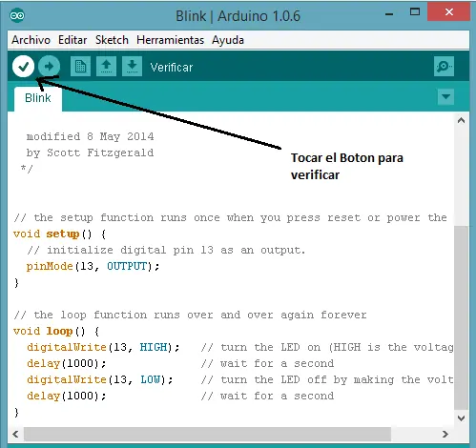The image size is (476, 448).
Task: Click the horizontal scrollbar right arrow
Action: [x=445, y=434]
